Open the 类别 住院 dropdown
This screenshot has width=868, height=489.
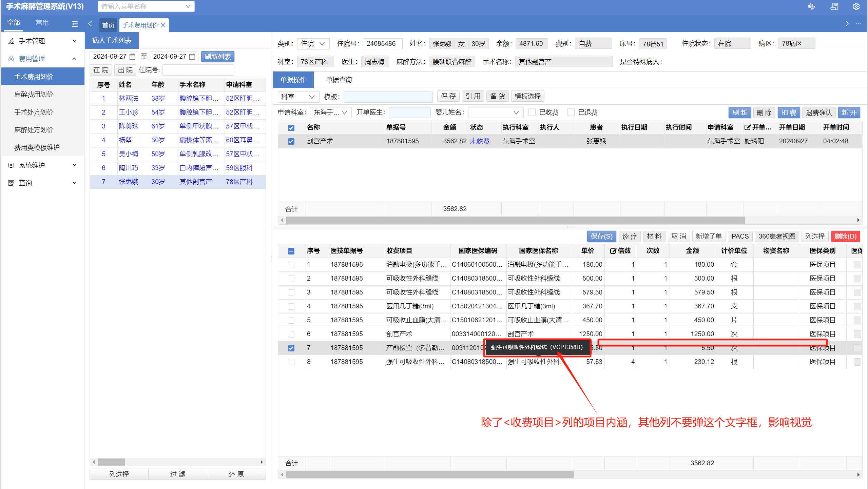(313, 44)
